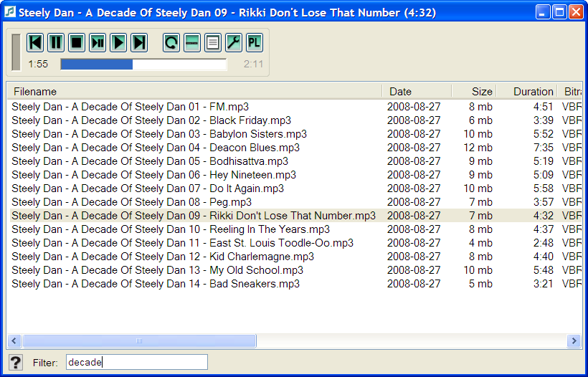Viewport: 588px width, 377px height.
Task: Open help with the question mark button
Action: 15,363
